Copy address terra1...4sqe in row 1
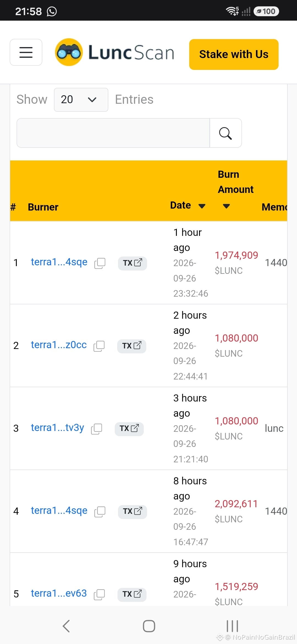This screenshot has height=644, width=297. pos(100,263)
